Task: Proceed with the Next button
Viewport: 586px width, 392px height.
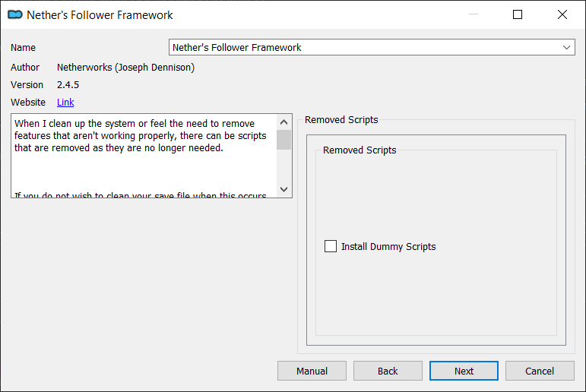Action: pos(464,371)
